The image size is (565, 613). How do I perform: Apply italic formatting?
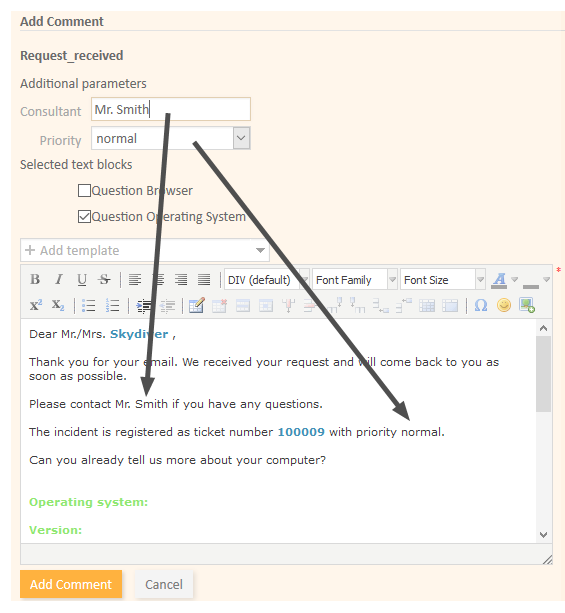59,279
